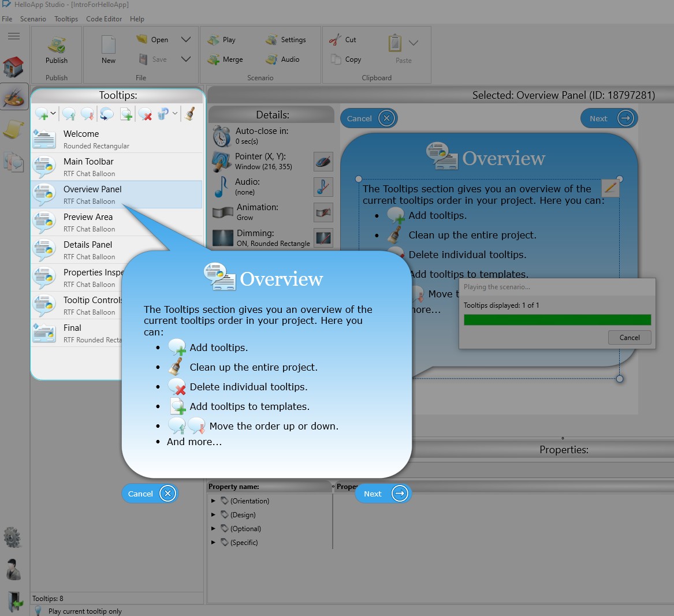Click Cancel in the Playing the scenario dialog
The width and height of the screenshot is (674, 616).
(630, 338)
